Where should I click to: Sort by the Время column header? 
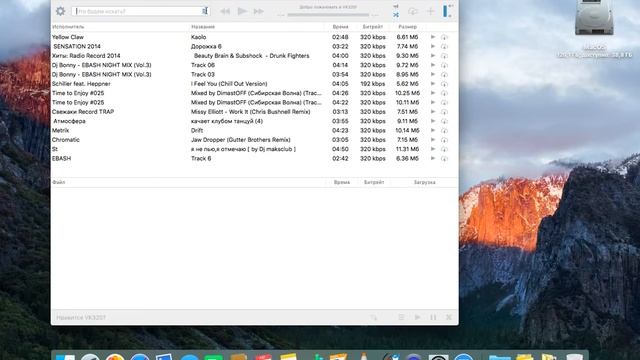tap(340, 27)
